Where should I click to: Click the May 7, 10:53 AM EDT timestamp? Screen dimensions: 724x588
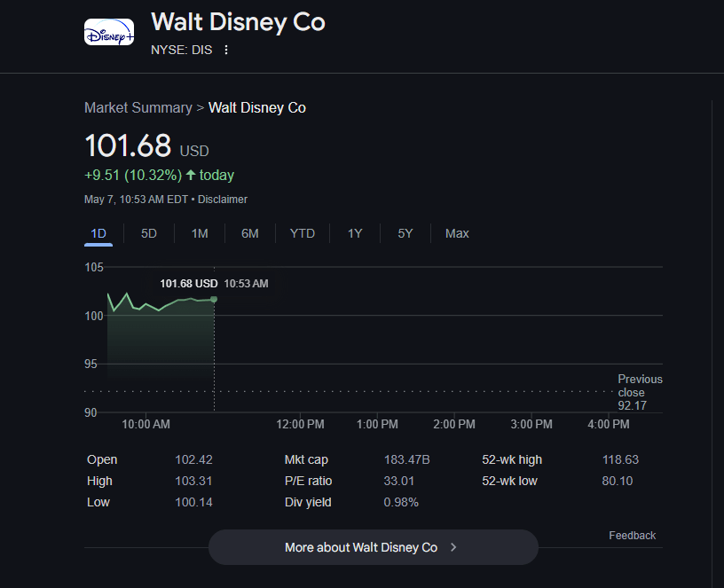coord(136,200)
